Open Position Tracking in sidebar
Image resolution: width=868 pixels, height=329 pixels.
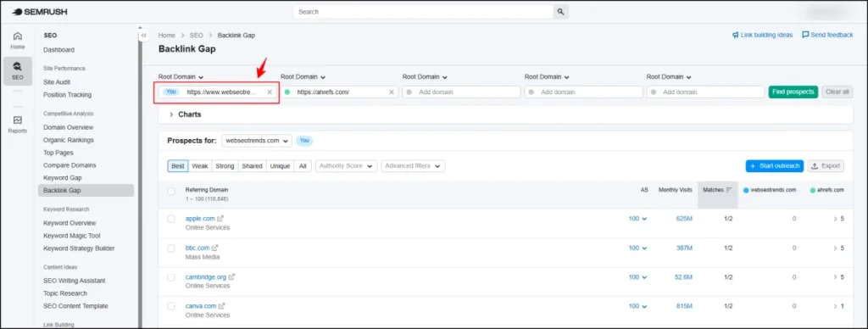(68, 95)
